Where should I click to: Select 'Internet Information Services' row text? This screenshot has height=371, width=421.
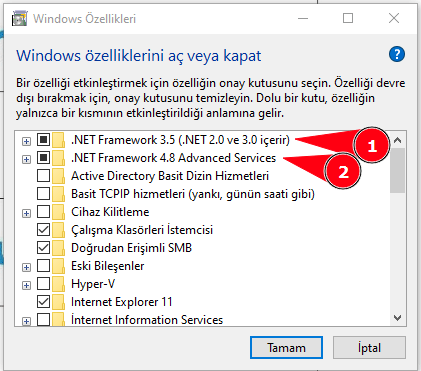pyautogui.click(x=147, y=320)
